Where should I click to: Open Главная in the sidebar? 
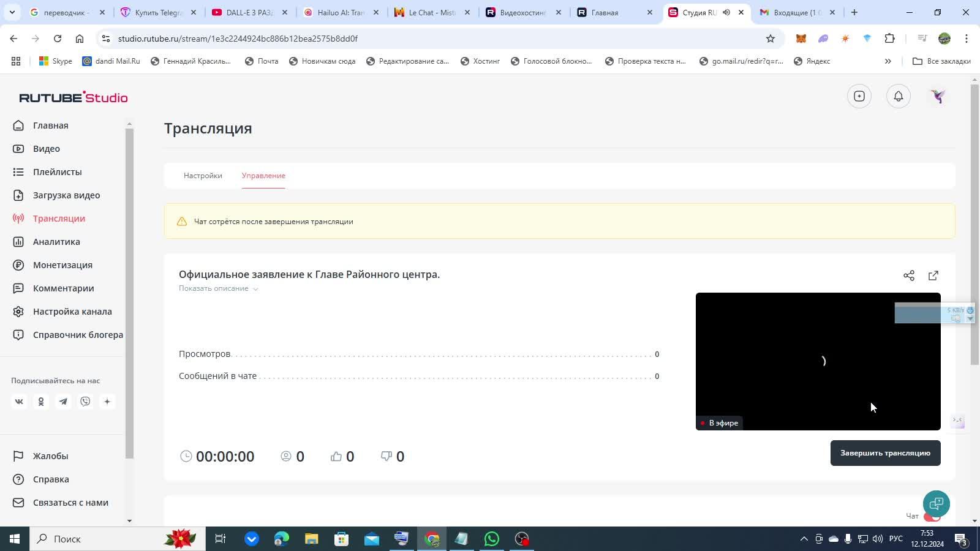tap(51, 126)
